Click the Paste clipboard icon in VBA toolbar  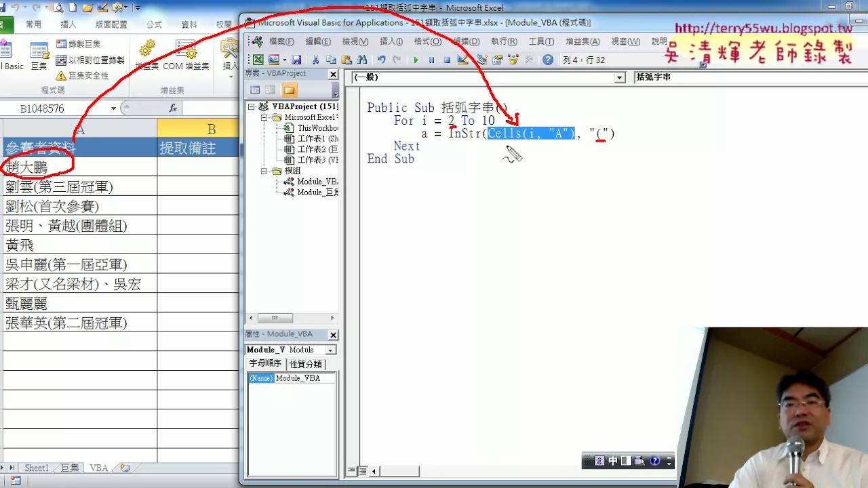point(347,60)
